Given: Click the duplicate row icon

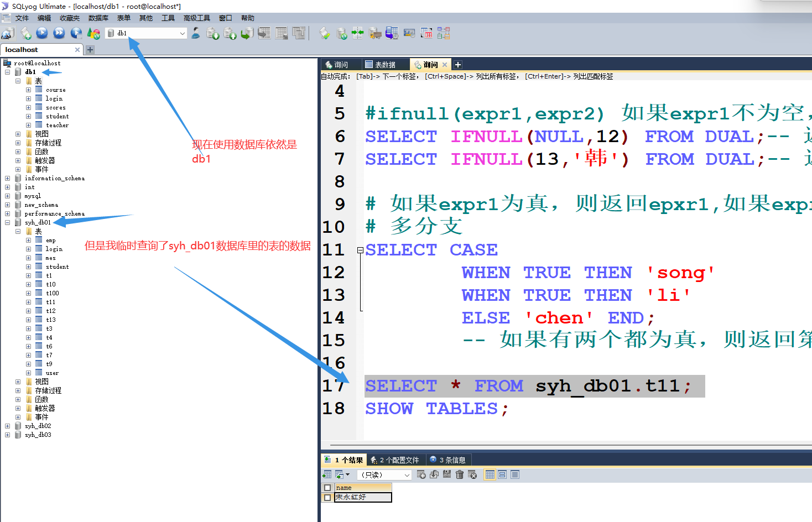Looking at the screenshot, I should click(434, 474).
